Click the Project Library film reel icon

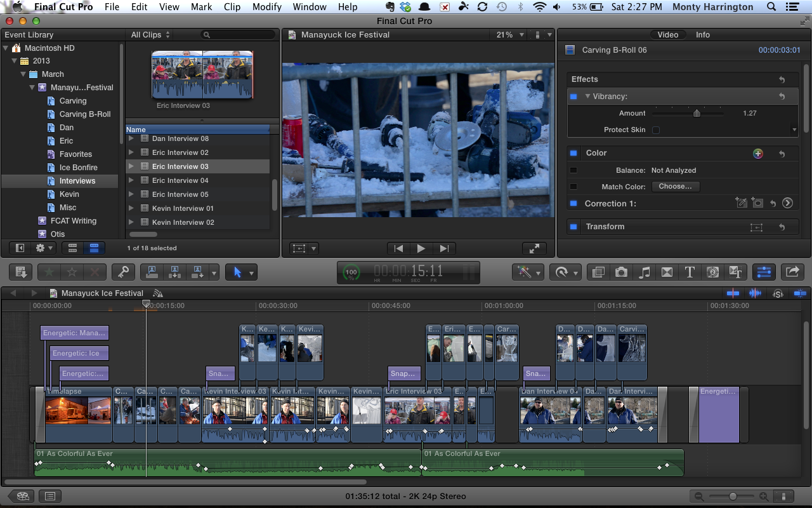(23, 496)
